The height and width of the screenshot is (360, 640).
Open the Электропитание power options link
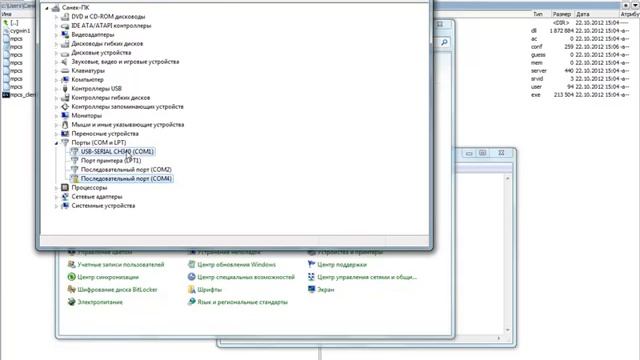[x=100, y=302]
